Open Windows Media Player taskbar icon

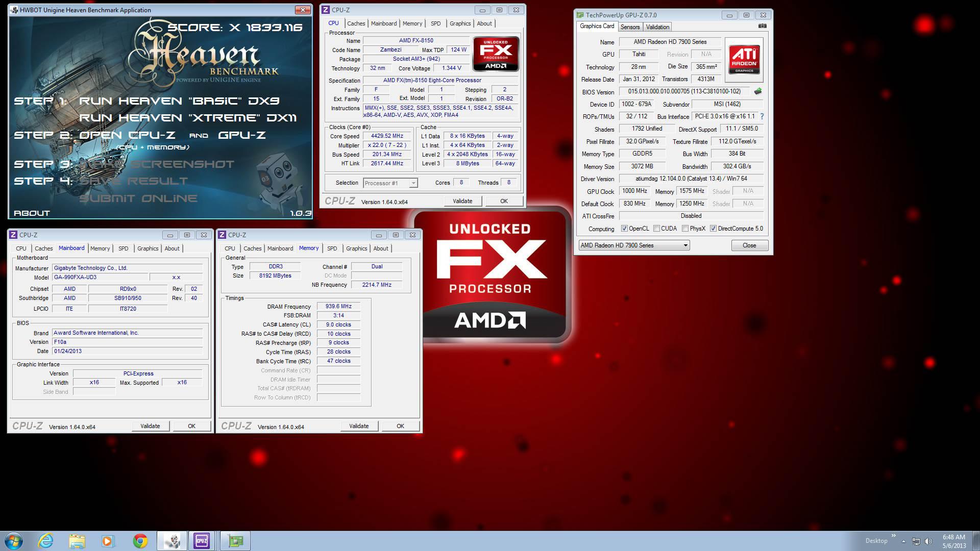click(108, 541)
